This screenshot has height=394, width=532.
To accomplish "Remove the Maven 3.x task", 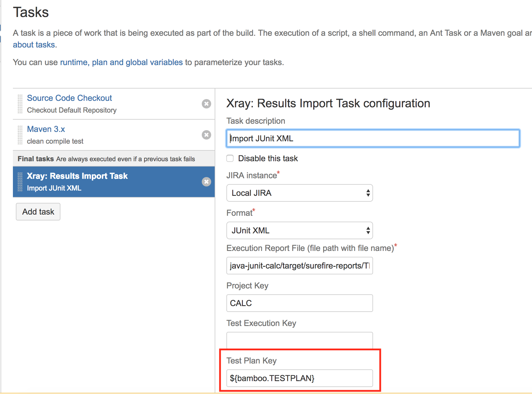I will pyautogui.click(x=206, y=135).
